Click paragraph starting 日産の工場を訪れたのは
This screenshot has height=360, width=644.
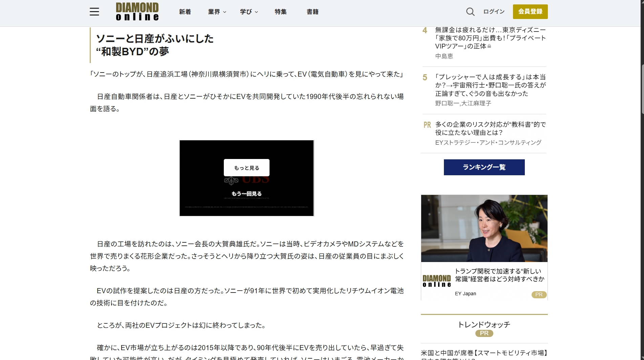tap(247, 256)
